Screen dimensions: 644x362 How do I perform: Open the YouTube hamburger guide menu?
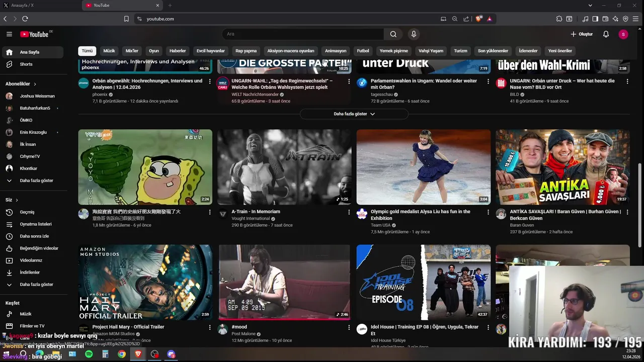(9, 34)
